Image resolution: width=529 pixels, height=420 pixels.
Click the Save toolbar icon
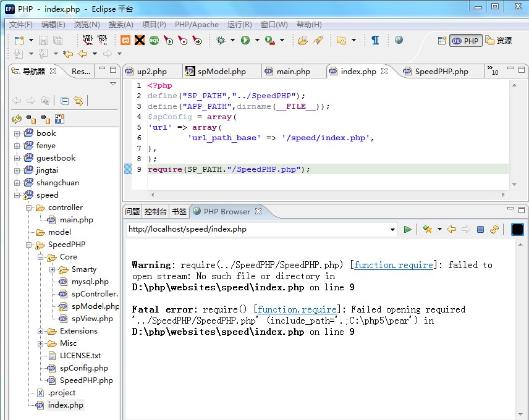click(x=43, y=40)
